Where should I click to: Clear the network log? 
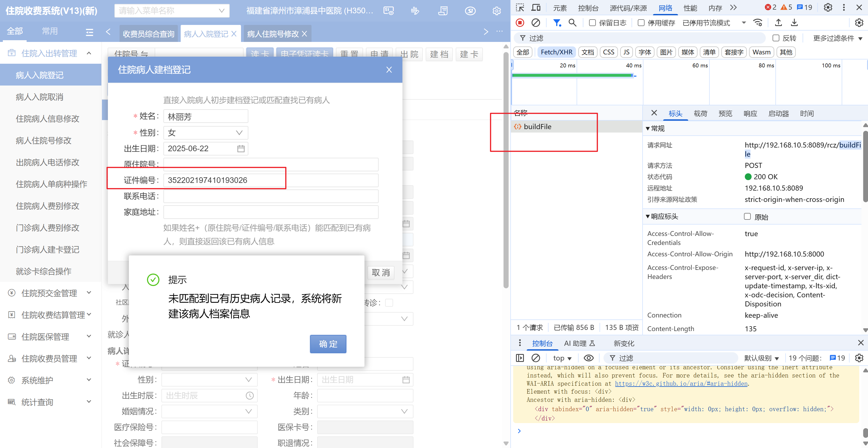536,23
